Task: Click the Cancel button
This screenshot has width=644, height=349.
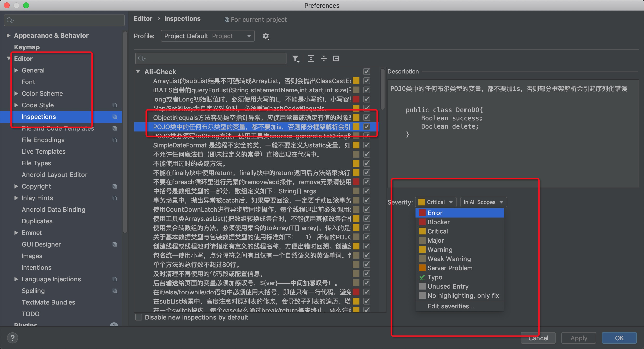Action: pyautogui.click(x=538, y=338)
